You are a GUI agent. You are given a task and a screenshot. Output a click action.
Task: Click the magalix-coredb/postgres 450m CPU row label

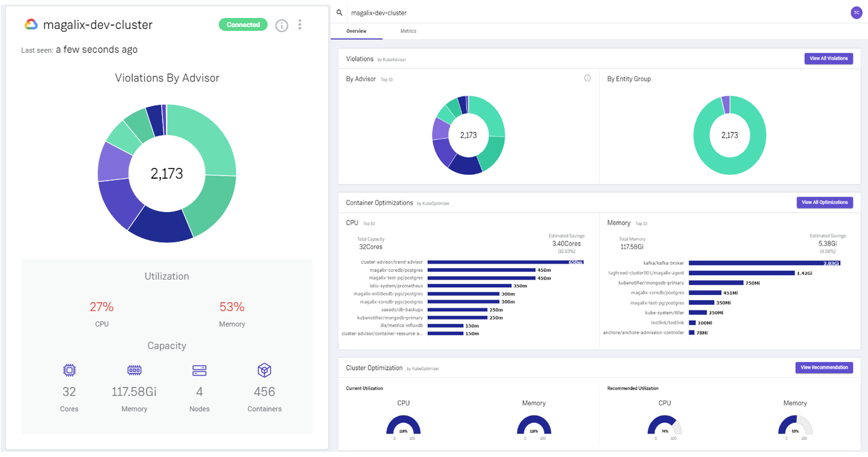coord(396,270)
